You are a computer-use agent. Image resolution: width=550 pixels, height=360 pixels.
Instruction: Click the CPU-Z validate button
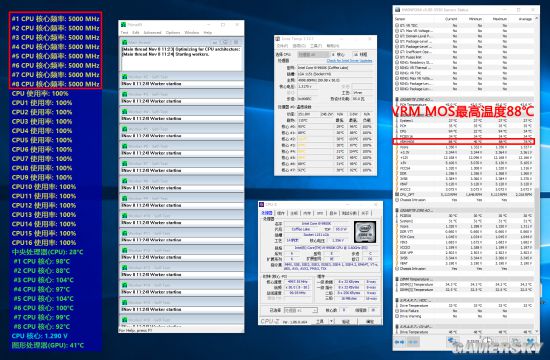click(346, 321)
